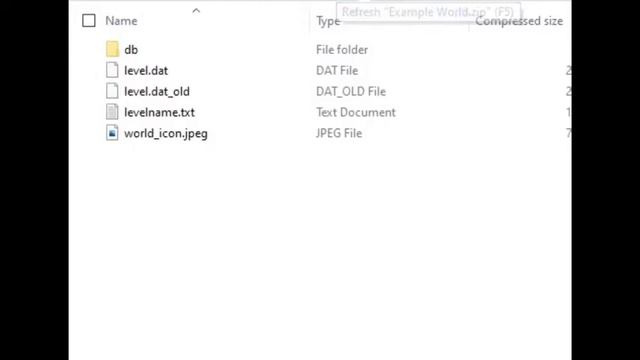Select the db folder icon
This screenshot has width=640, height=360.
(x=112, y=49)
